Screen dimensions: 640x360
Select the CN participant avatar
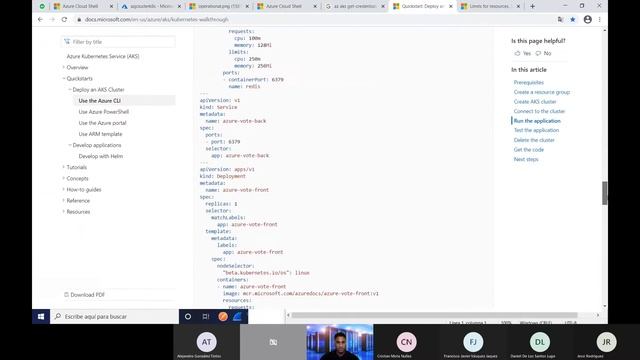point(407,342)
